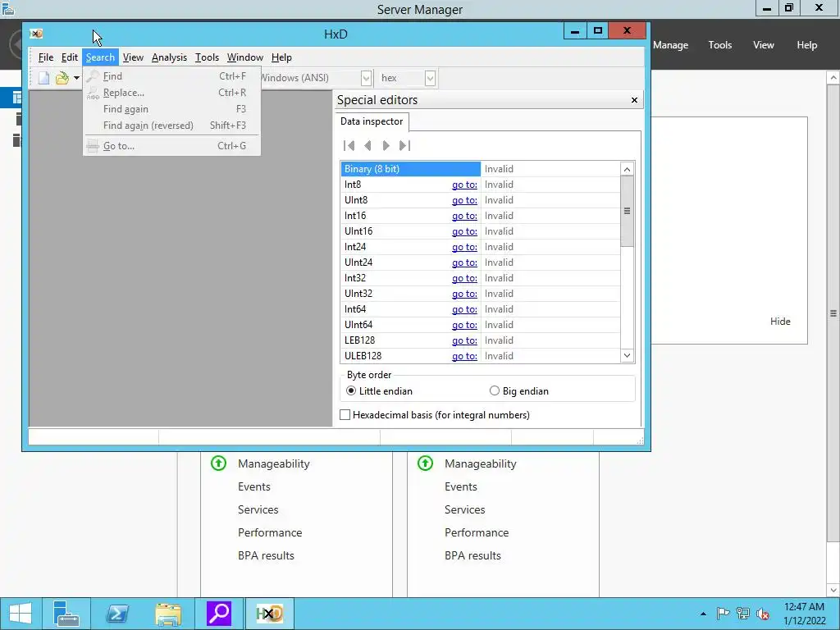Open the View menu in Server Manager
Viewport: 840px width, 630px height.
[764, 46]
